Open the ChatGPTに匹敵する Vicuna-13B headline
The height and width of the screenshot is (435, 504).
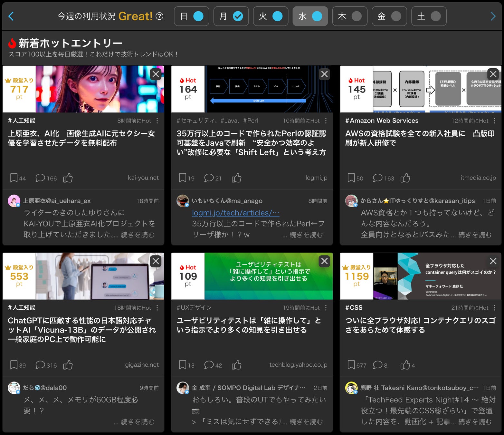(82, 330)
